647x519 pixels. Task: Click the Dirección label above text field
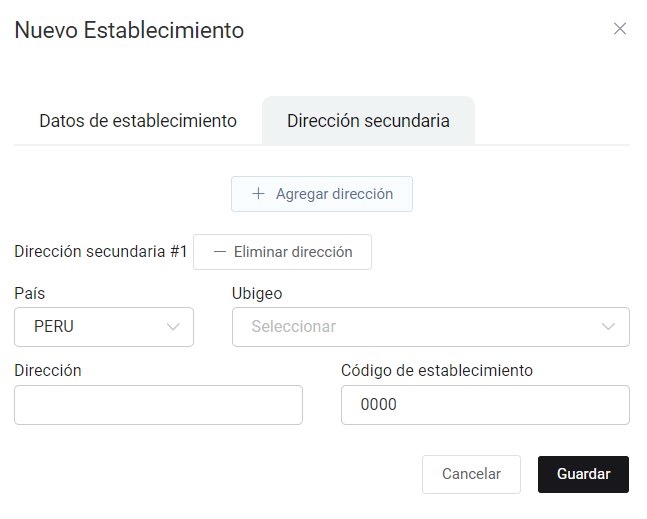pyautogui.click(x=48, y=370)
